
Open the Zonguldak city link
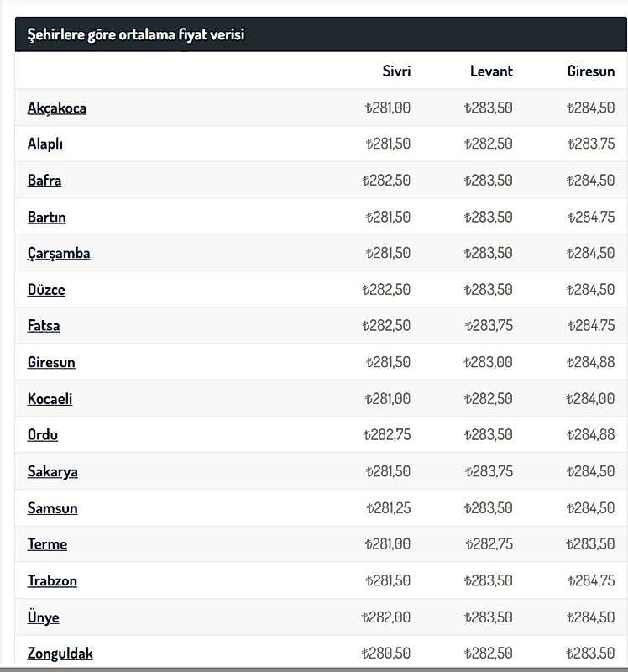point(60,654)
